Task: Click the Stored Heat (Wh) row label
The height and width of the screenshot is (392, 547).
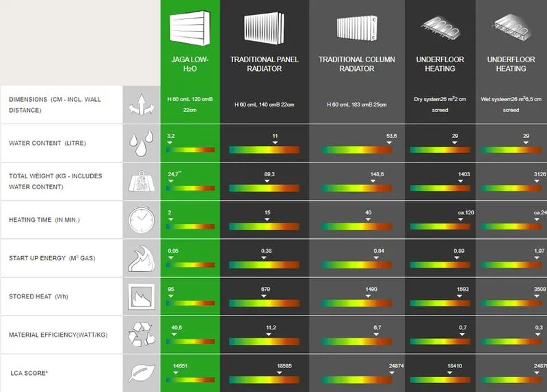Action: (38, 296)
